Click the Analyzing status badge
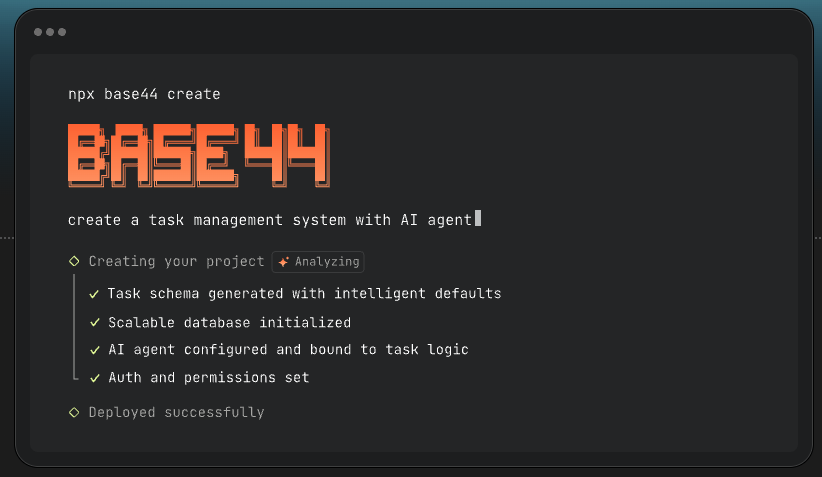This screenshot has height=477, width=822. coord(318,262)
